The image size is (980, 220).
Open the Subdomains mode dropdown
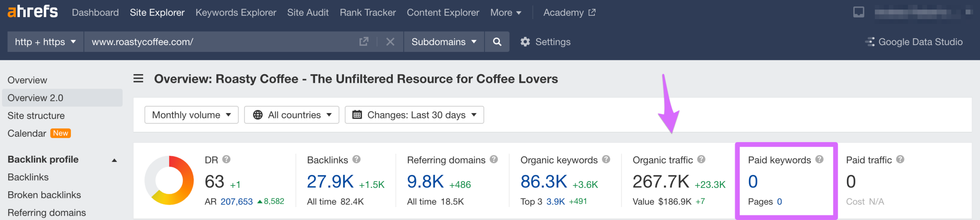(x=444, y=42)
